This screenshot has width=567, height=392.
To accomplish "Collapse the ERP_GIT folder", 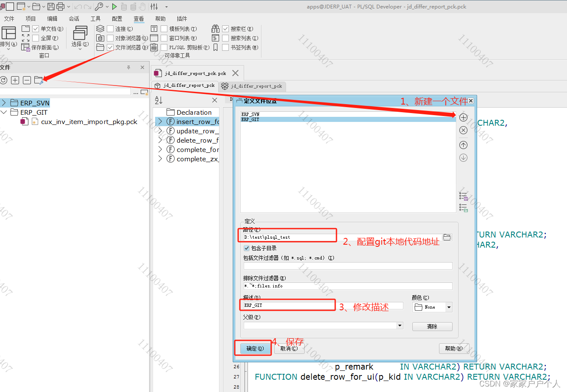I will pos(4,112).
